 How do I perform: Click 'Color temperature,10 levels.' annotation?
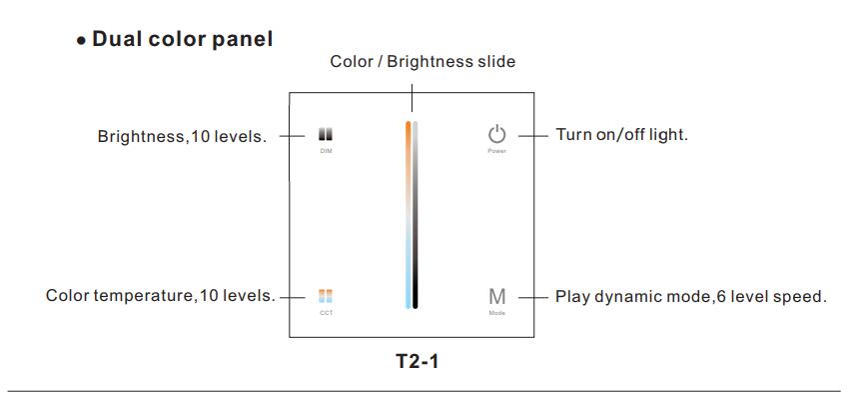(161, 296)
